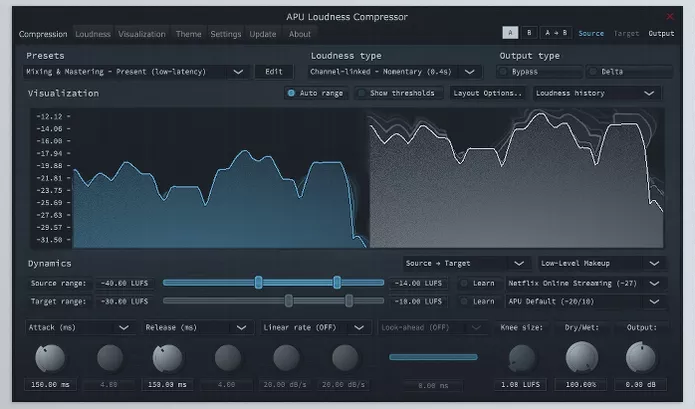Expand the Release (ms) dropdown
695x409 pixels.
tap(197, 327)
